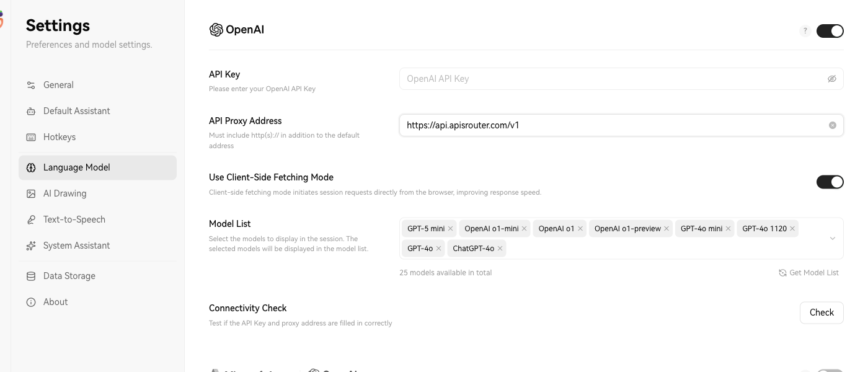This screenshot has height=372, width=868.
Task: Open the General settings section
Action: tap(98, 85)
